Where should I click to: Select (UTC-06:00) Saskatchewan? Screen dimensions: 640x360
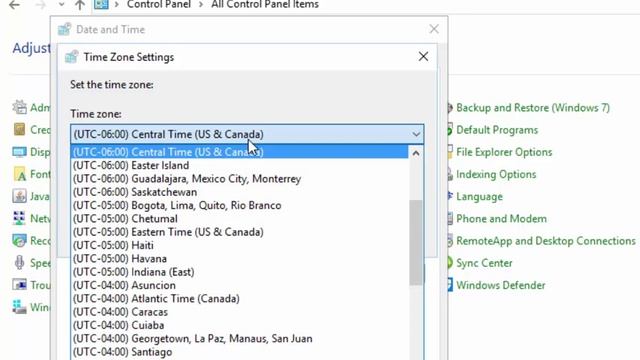pos(240,192)
